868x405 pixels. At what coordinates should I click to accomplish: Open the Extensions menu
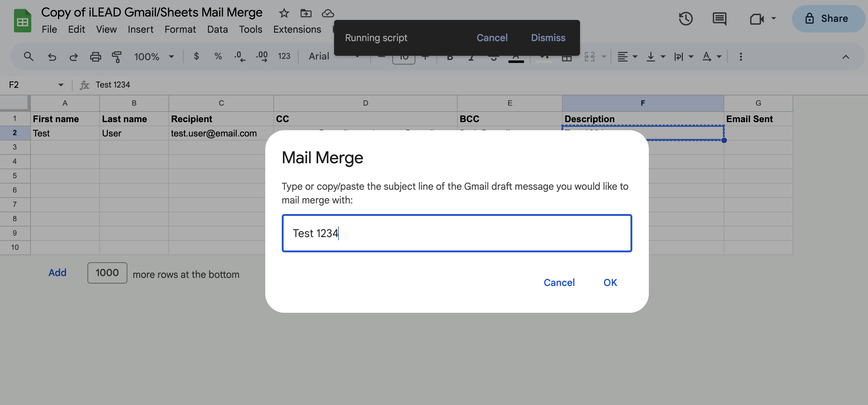297,29
